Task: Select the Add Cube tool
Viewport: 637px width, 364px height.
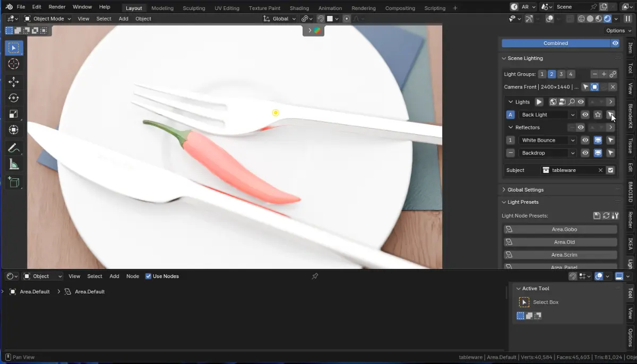Action: click(x=14, y=183)
